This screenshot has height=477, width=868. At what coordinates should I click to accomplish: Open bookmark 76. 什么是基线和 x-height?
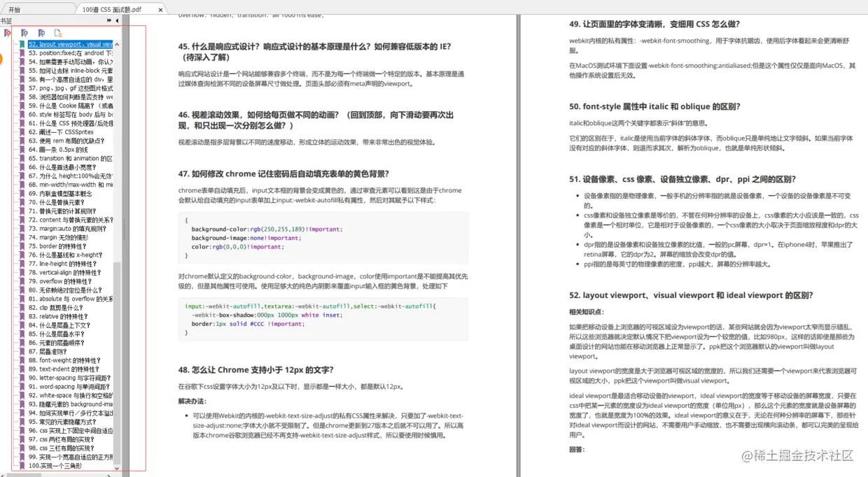tap(65, 255)
